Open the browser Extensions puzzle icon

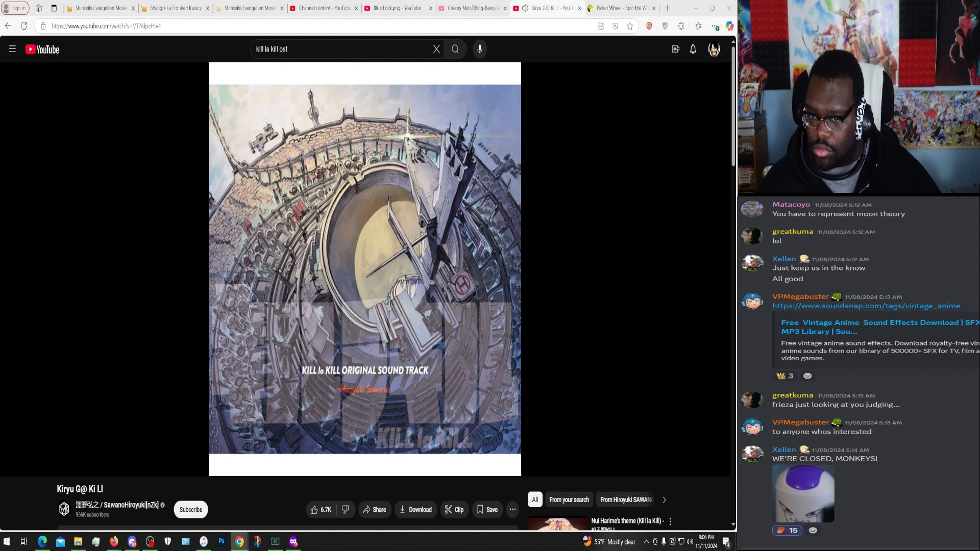(681, 26)
